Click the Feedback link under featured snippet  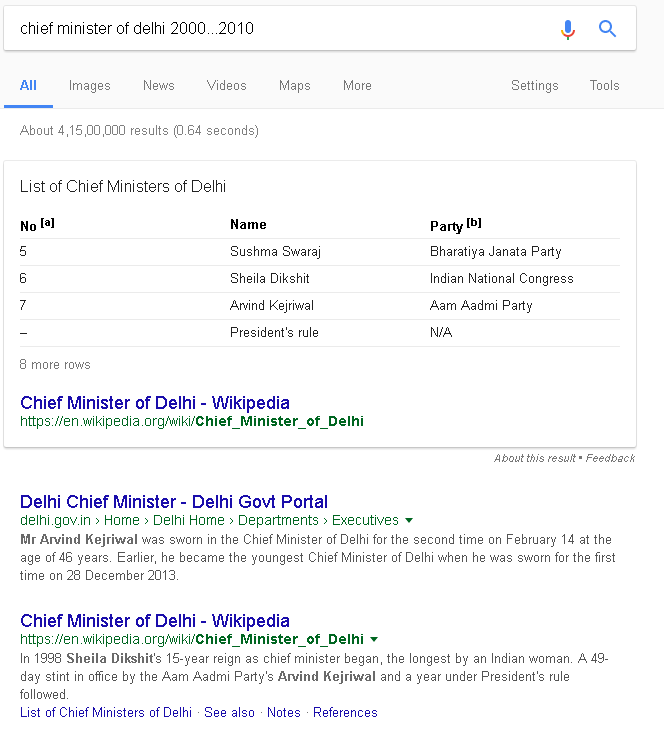pos(610,458)
